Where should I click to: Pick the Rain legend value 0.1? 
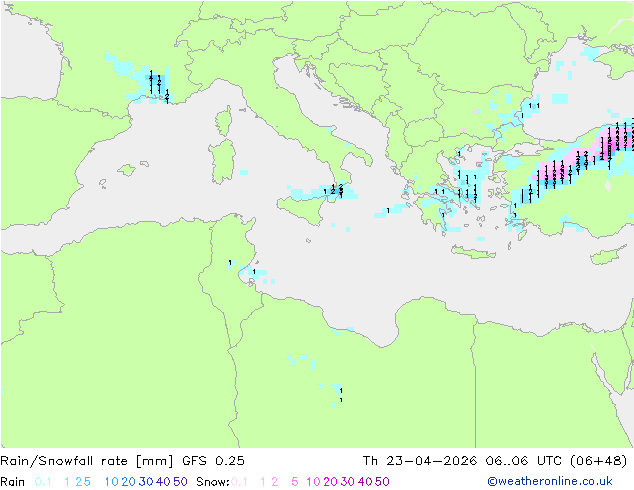pos(43,482)
